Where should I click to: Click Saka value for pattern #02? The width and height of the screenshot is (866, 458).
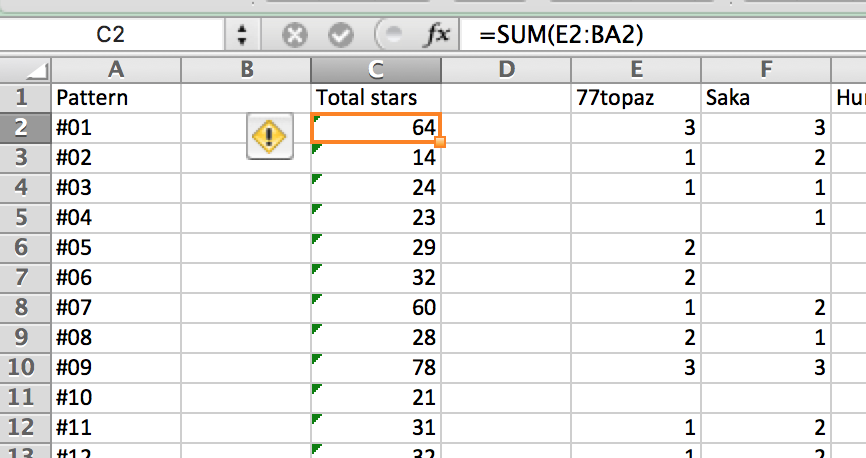pyautogui.click(x=766, y=157)
